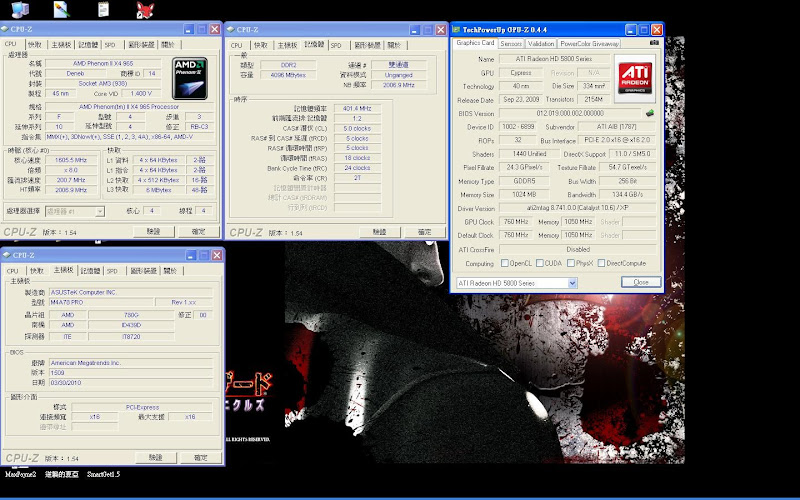Switch to Sensors tab in GPU-Z

tap(511, 44)
